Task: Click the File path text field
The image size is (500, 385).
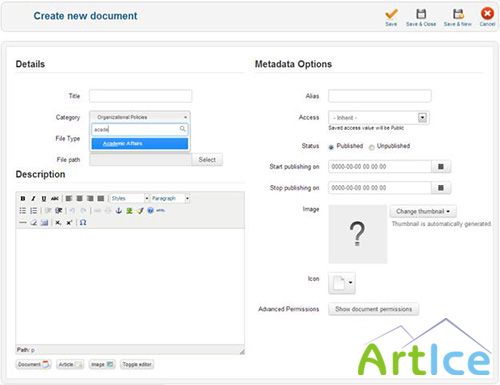Action: click(140, 160)
